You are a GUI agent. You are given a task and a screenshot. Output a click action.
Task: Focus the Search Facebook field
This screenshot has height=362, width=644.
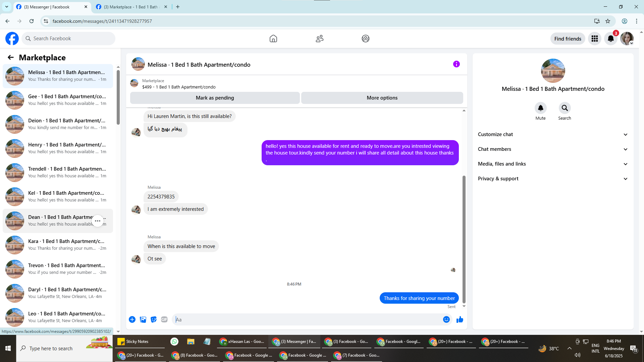(x=68, y=39)
